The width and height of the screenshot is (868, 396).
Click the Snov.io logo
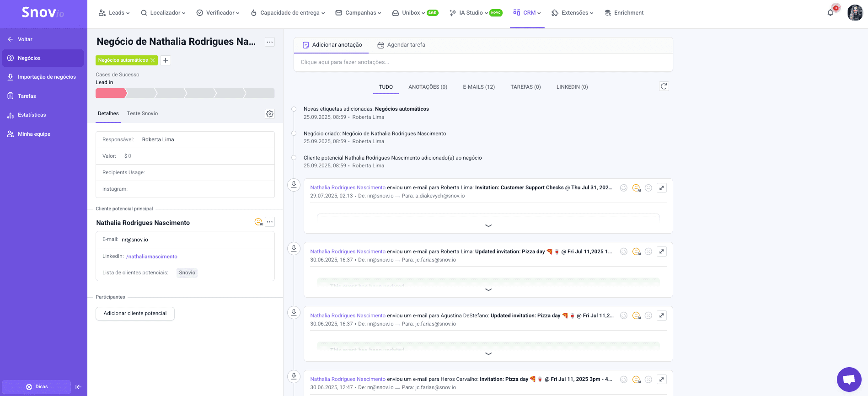tap(43, 13)
